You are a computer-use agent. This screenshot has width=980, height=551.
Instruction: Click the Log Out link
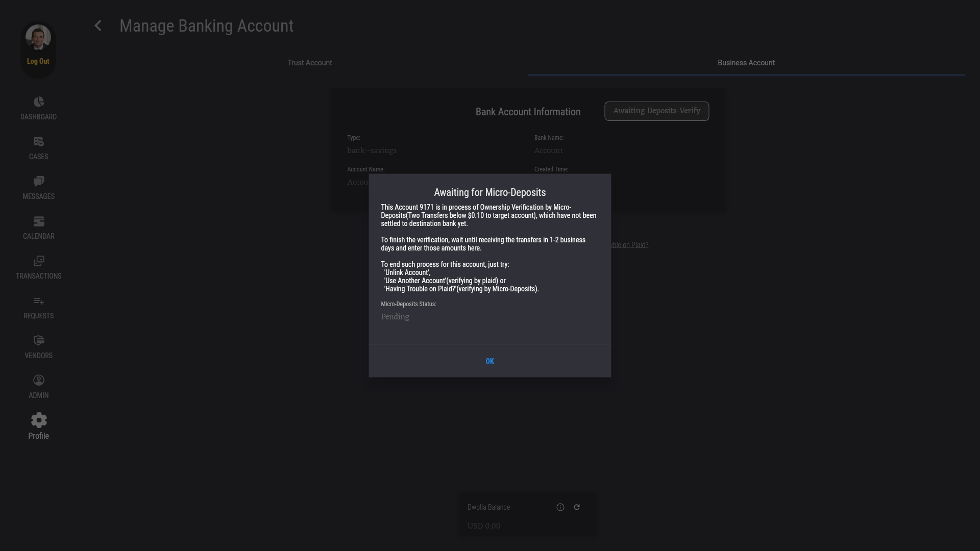[x=38, y=61]
